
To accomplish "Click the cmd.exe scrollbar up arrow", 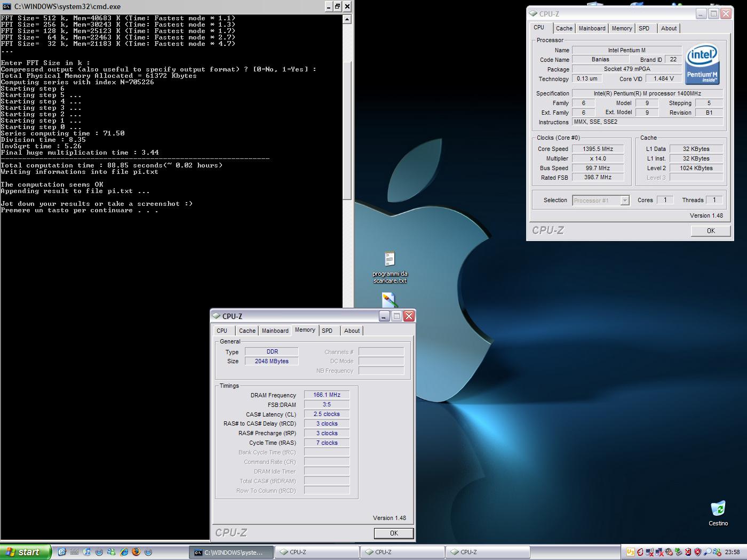I will (347, 19).
